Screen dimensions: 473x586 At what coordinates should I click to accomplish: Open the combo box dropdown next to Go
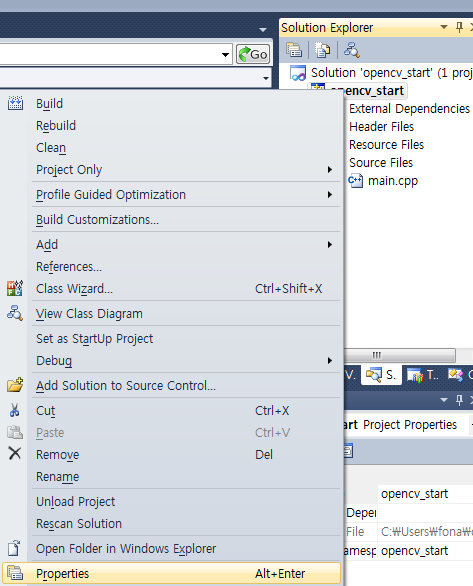[x=225, y=55]
